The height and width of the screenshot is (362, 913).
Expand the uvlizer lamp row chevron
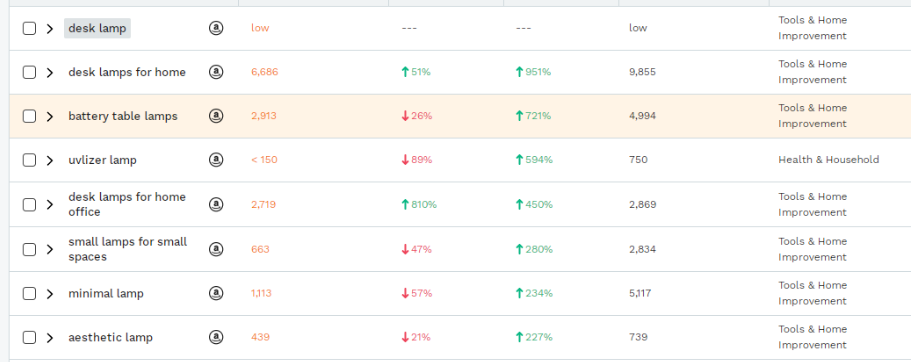click(50, 160)
